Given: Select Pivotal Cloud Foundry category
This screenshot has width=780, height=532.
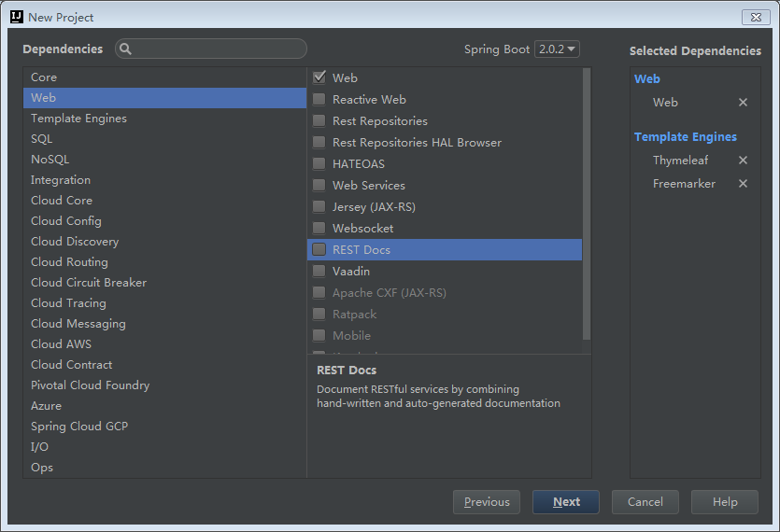Looking at the screenshot, I should coord(164,385).
